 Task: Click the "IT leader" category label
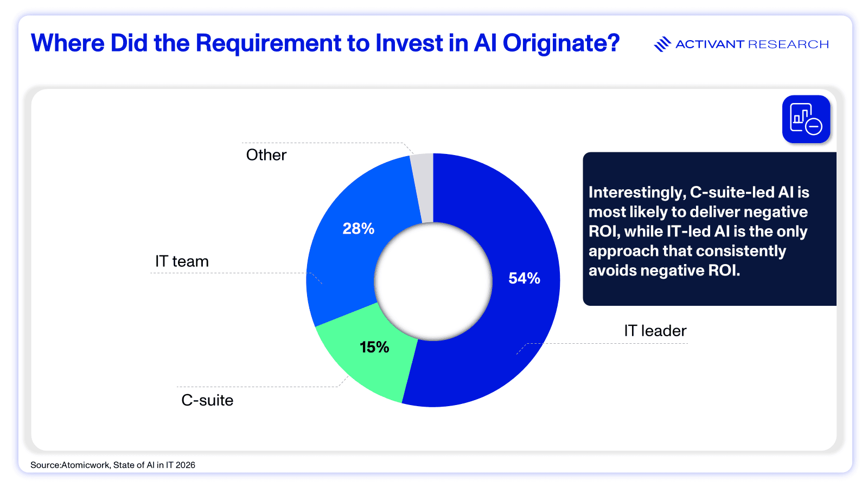655,331
